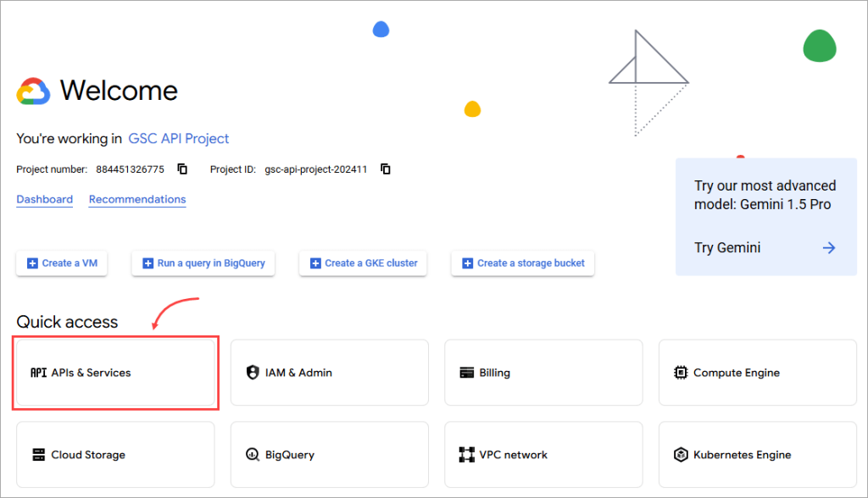Click plus icon on Run a query in BigQuery
The width and height of the screenshot is (868, 498).
click(147, 263)
